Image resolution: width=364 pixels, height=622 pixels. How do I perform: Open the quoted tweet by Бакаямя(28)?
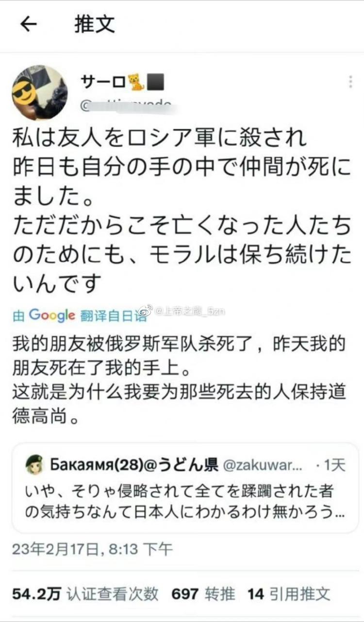click(x=185, y=487)
